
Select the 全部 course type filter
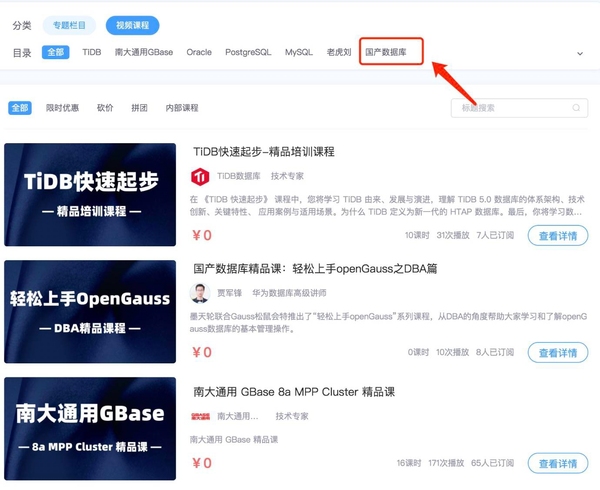(x=20, y=108)
